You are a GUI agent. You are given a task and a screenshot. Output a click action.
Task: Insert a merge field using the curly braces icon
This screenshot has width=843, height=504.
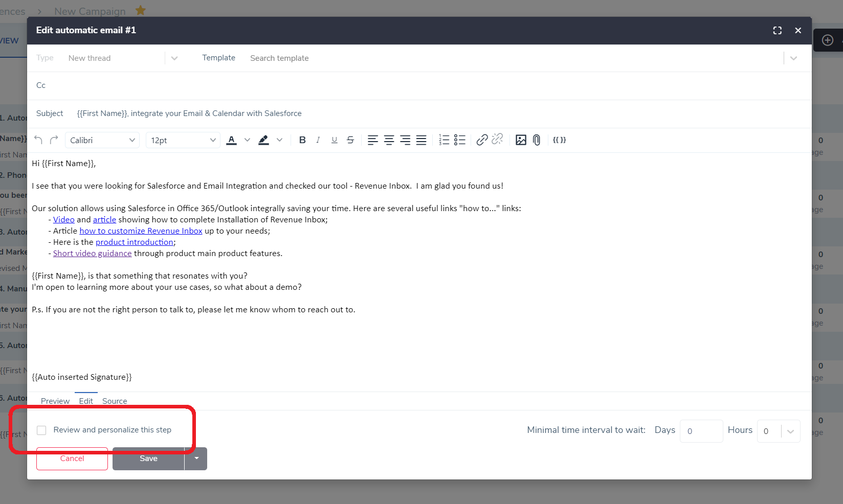(x=559, y=140)
